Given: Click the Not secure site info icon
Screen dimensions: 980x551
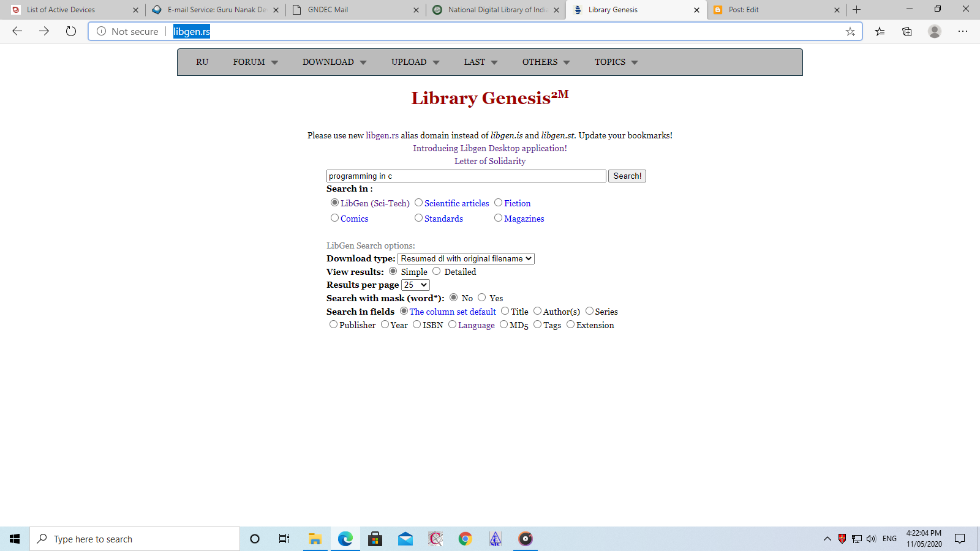Looking at the screenshot, I should pyautogui.click(x=101, y=31).
